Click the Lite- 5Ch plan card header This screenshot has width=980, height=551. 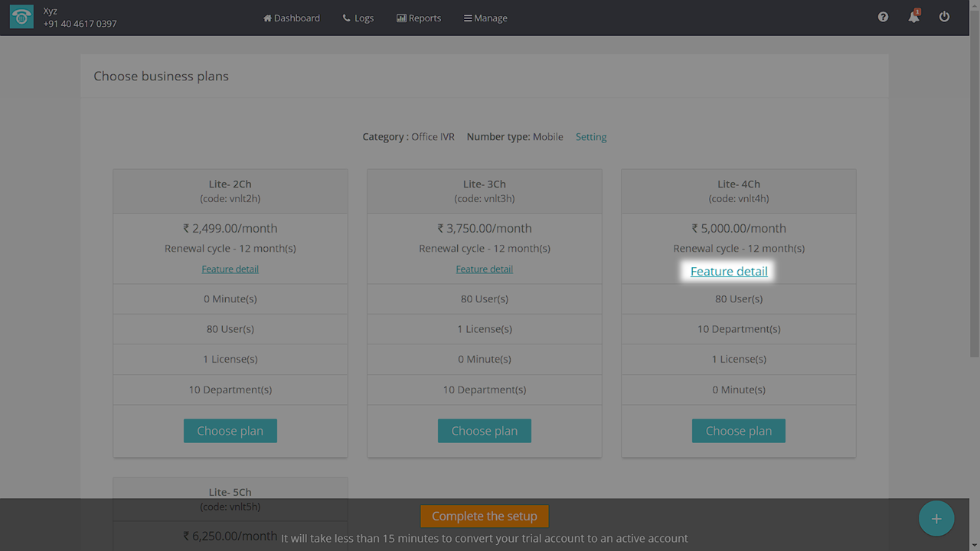pos(230,493)
